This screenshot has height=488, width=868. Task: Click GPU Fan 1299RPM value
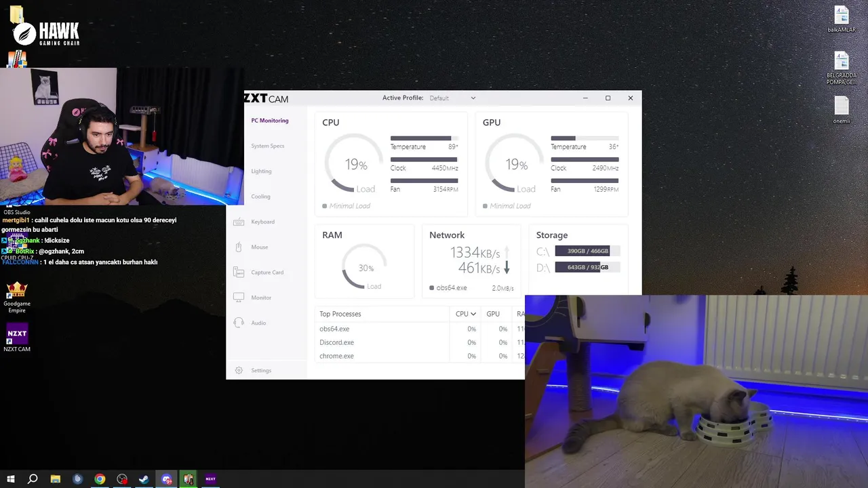pos(606,189)
